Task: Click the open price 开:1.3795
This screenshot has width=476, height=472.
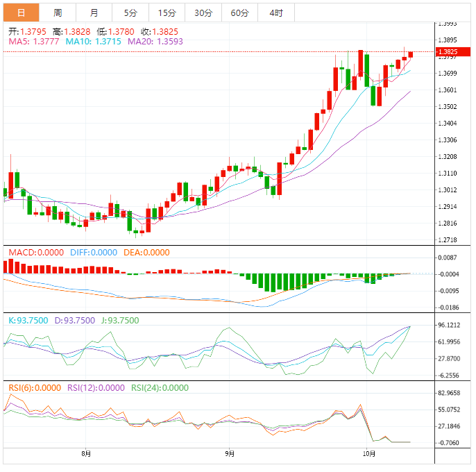Action: (x=27, y=32)
